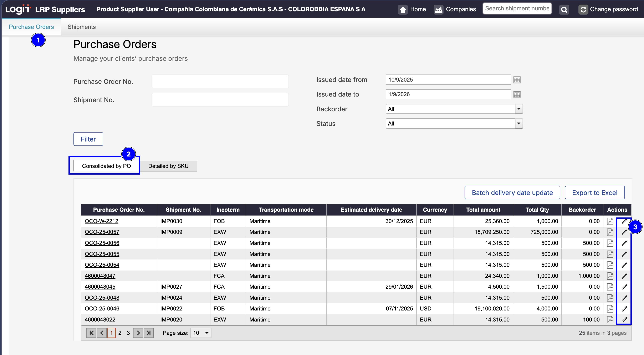Click the search magnifier icon in header

click(564, 10)
